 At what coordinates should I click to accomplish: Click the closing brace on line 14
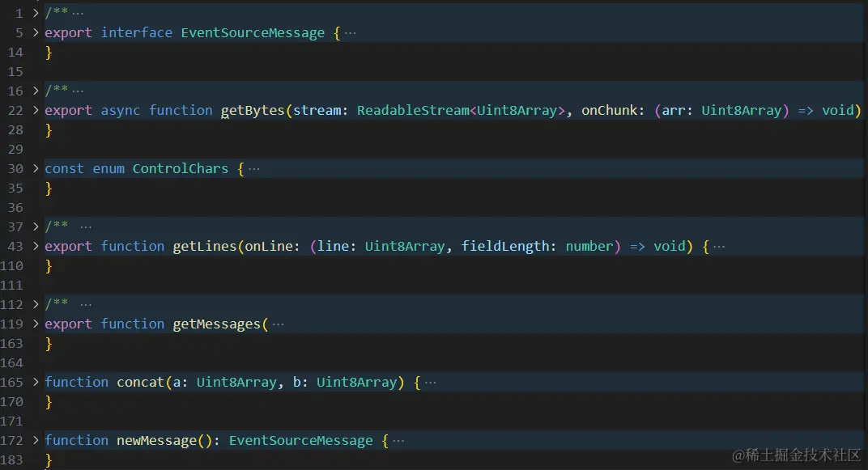tap(49, 53)
